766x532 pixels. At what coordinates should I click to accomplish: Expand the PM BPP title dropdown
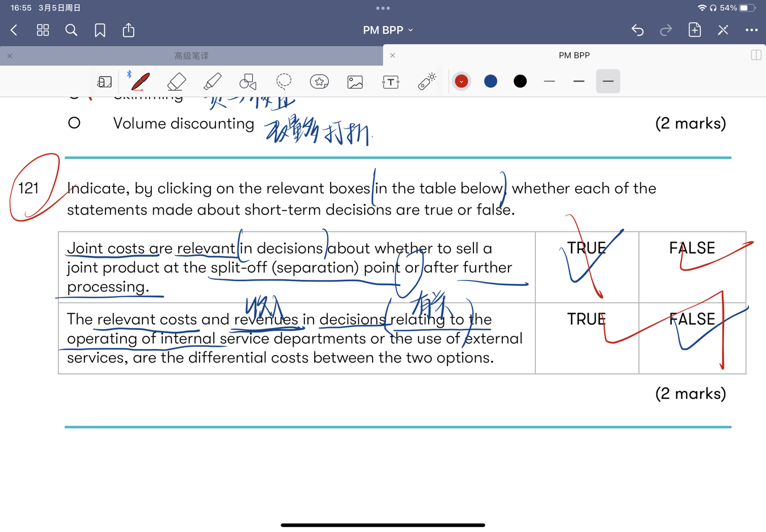(388, 30)
